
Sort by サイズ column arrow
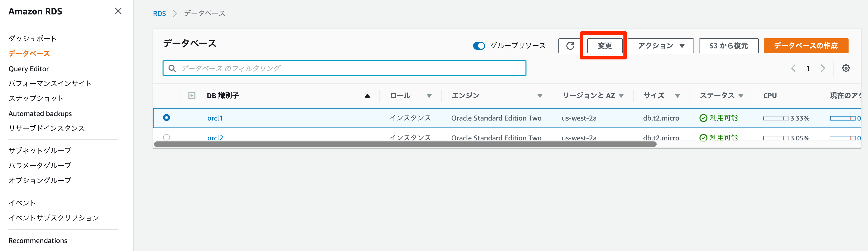click(677, 96)
